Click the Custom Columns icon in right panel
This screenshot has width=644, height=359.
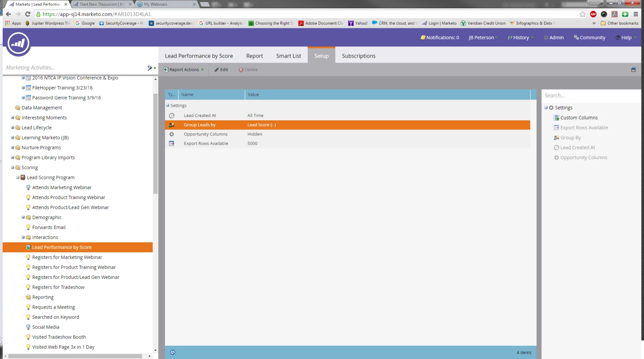[556, 118]
